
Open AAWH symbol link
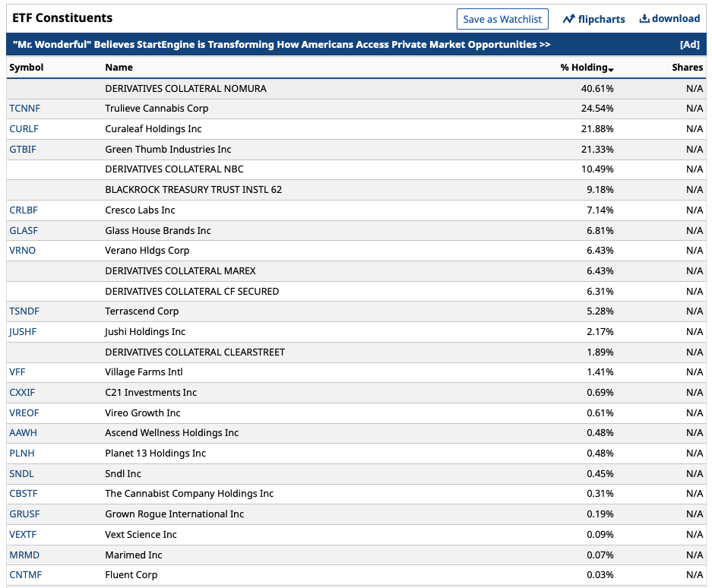click(x=23, y=433)
